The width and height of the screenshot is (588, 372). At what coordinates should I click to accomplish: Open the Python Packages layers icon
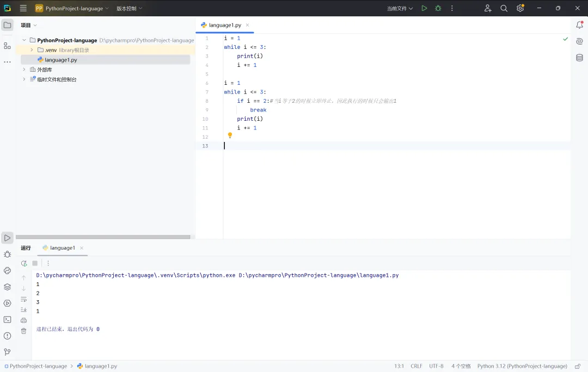coord(7,287)
